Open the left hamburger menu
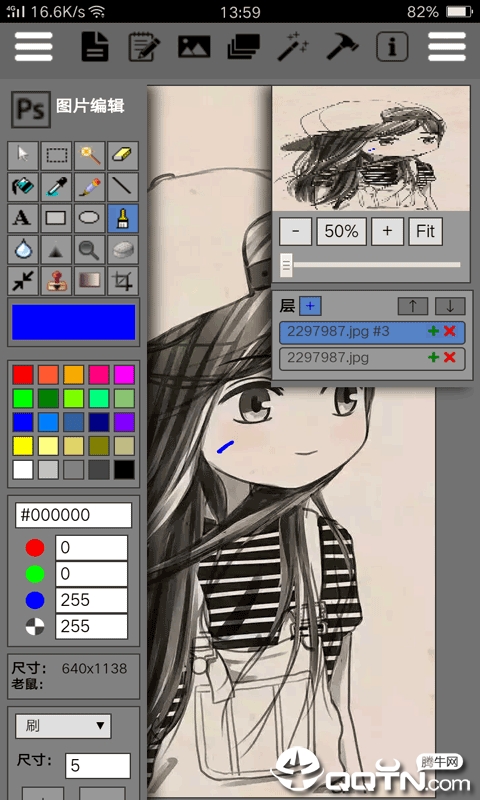 pyautogui.click(x=34, y=46)
